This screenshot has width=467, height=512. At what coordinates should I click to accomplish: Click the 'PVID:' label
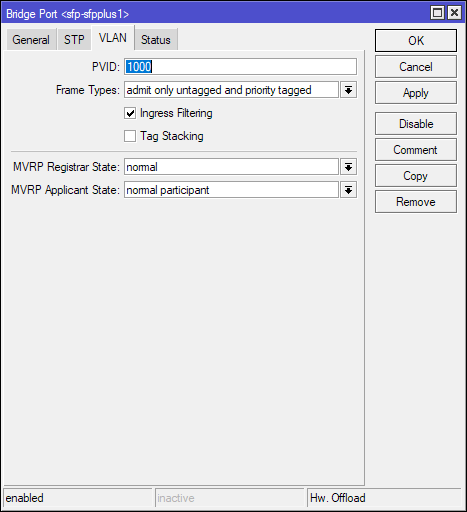(x=106, y=67)
